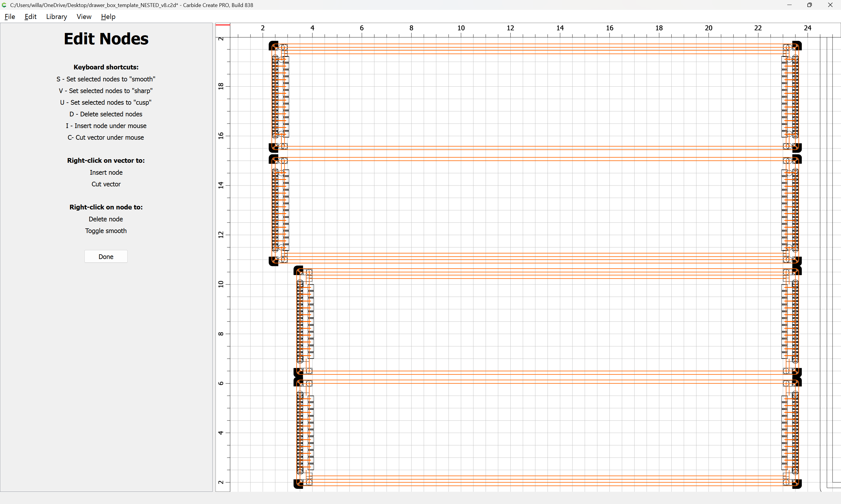The image size is (841, 504).
Task: Select the black bottom-left corner node of the lowest panel
Action: [298, 484]
